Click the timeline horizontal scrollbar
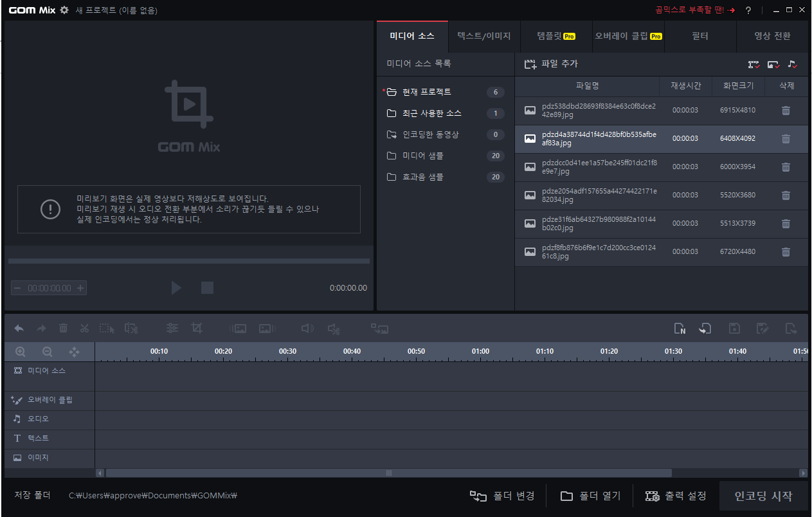 pos(388,473)
